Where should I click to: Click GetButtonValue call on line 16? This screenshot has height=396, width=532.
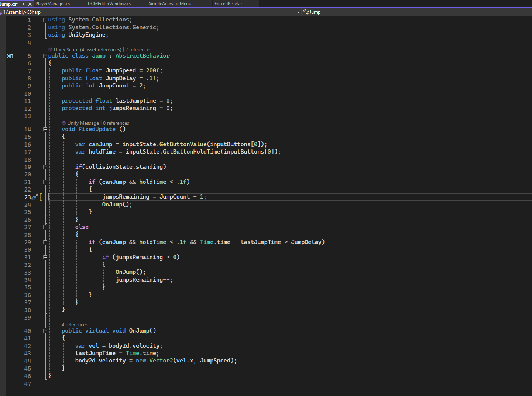[183, 144]
